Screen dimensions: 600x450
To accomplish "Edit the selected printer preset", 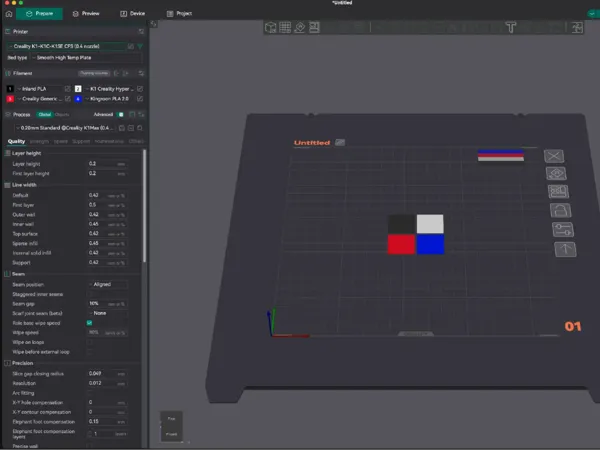I will tap(131, 46).
